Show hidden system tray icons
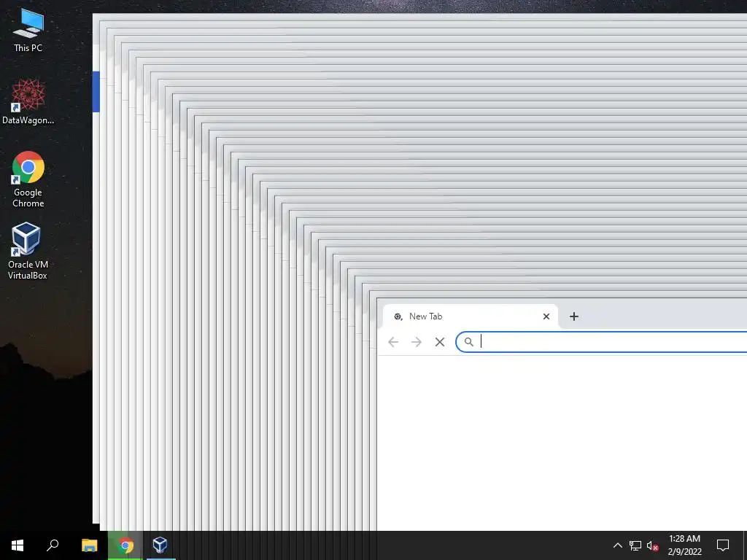This screenshot has width=747, height=560. [617, 545]
